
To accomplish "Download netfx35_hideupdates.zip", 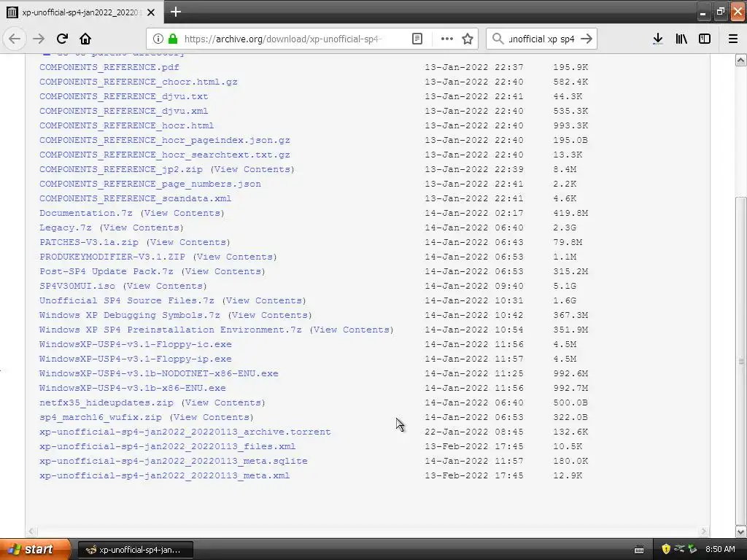I will 107,402.
